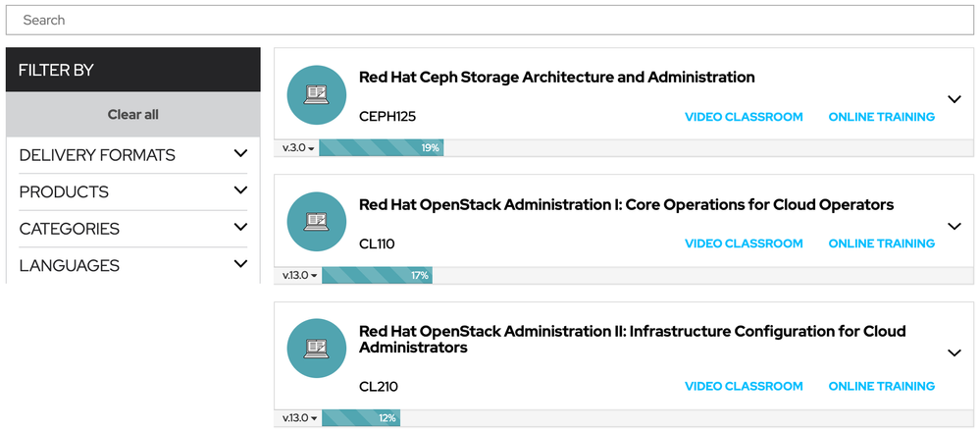Open the CL210 v.13.0 version dropdown

point(300,418)
